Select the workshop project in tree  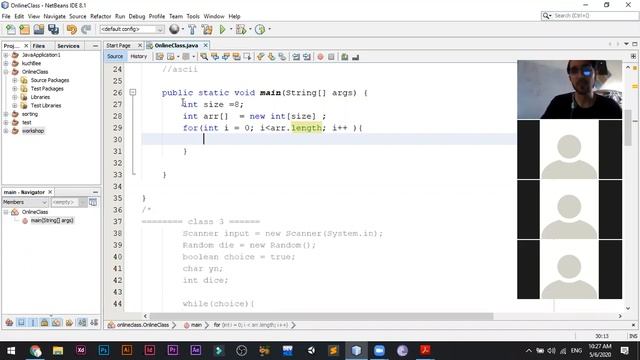tap(33, 131)
